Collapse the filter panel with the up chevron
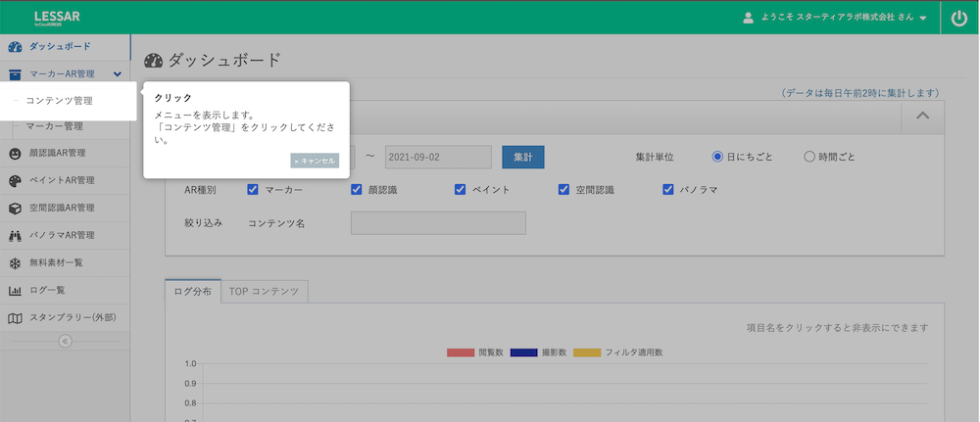The width and height of the screenshot is (980, 422). tap(922, 116)
